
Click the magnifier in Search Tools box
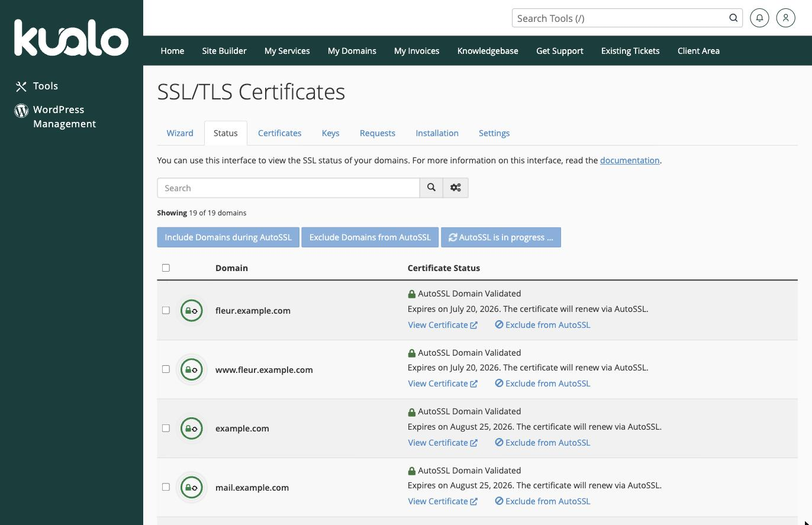[x=733, y=18]
